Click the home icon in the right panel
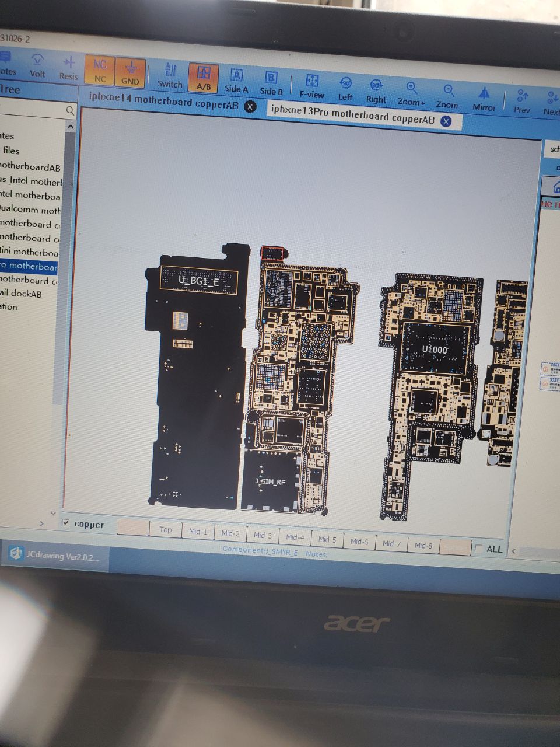This screenshot has width=560, height=747. (x=556, y=186)
